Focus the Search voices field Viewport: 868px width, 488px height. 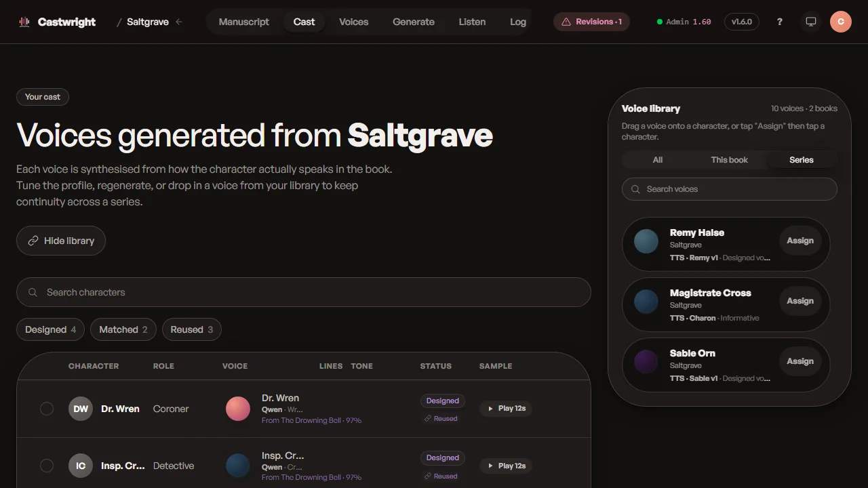tap(730, 189)
